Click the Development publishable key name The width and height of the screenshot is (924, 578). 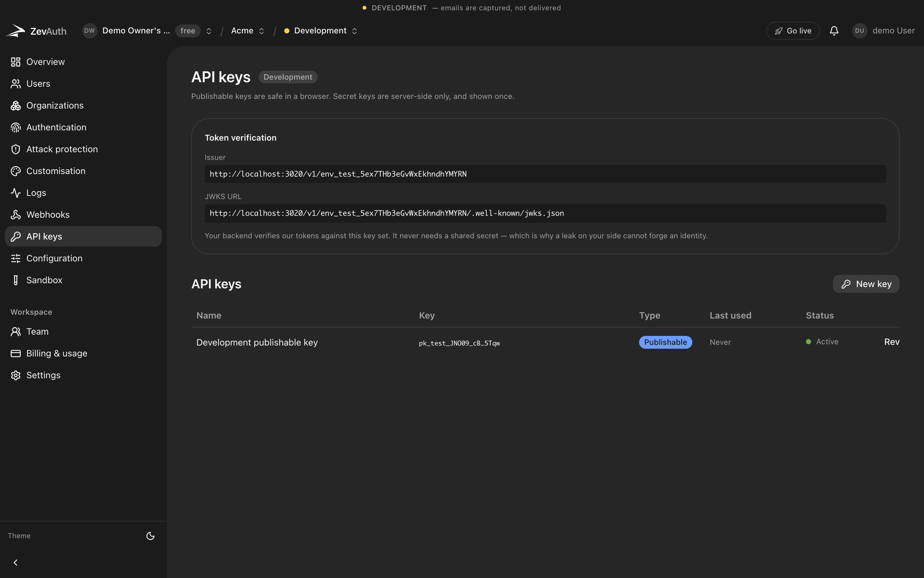257,343
